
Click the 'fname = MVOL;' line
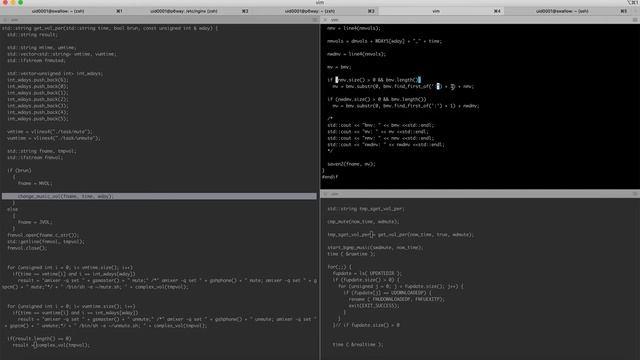tap(35, 183)
